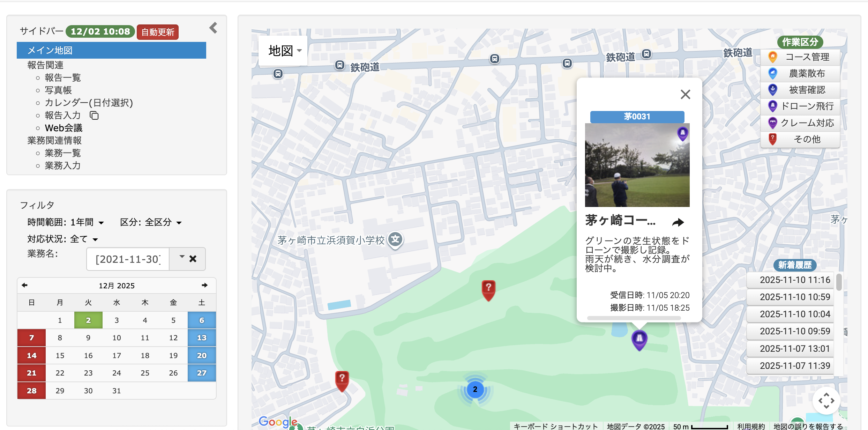This screenshot has width=868, height=430.
Task: Go to next month in calendar
Action: (205, 285)
